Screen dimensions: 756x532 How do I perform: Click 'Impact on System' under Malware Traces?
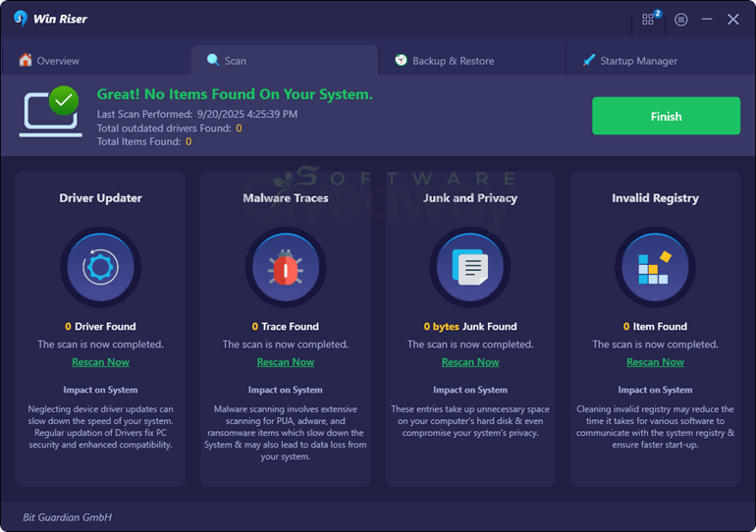click(x=286, y=390)
